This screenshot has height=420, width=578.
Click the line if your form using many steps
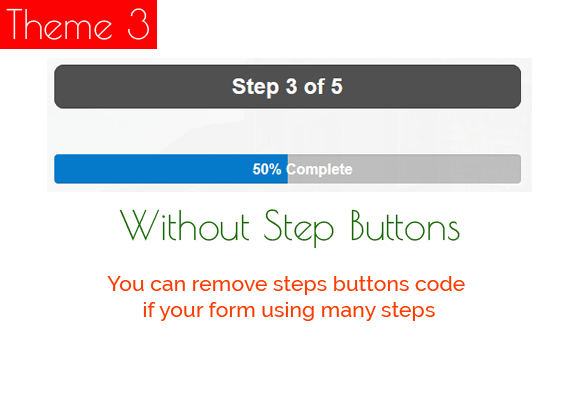[289, 310]
